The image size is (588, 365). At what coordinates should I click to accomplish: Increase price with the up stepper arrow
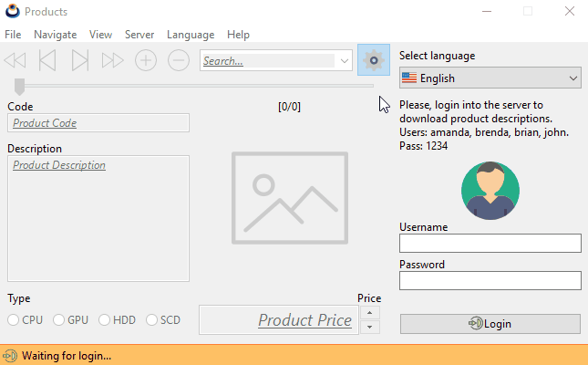pos(369,313)
